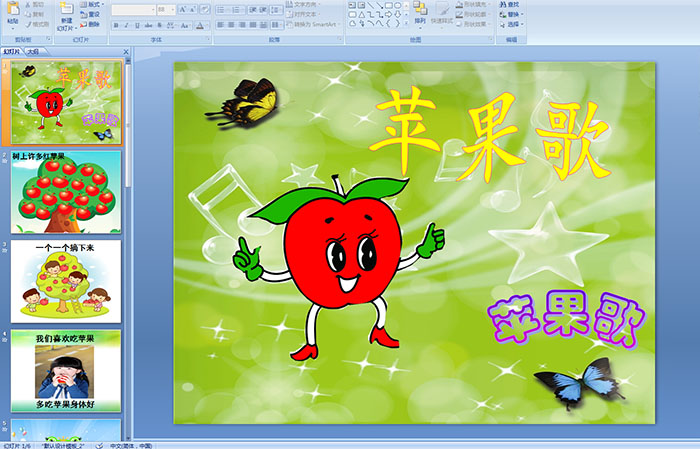The image size is (700, 449).
Task: Close the slide thumbnail pane
Action: pyautogui.click(x=126, y=52)
